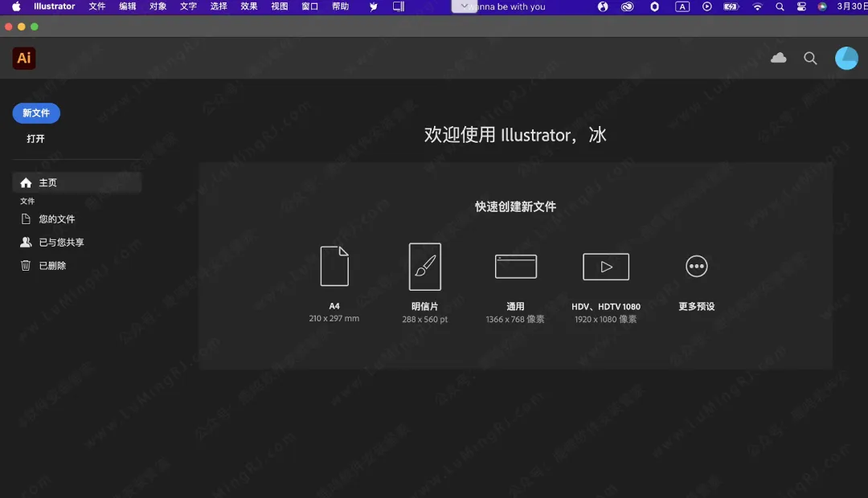868x498 pixels.
Task: View 已与您共享 files in the sidebar
Action: [62, 242]
